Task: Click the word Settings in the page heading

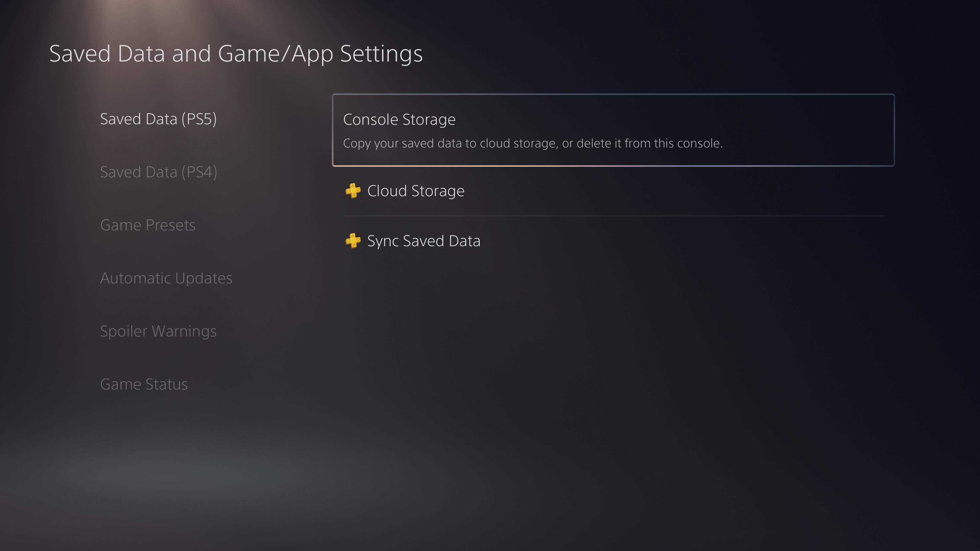Action: coord(381,54)
